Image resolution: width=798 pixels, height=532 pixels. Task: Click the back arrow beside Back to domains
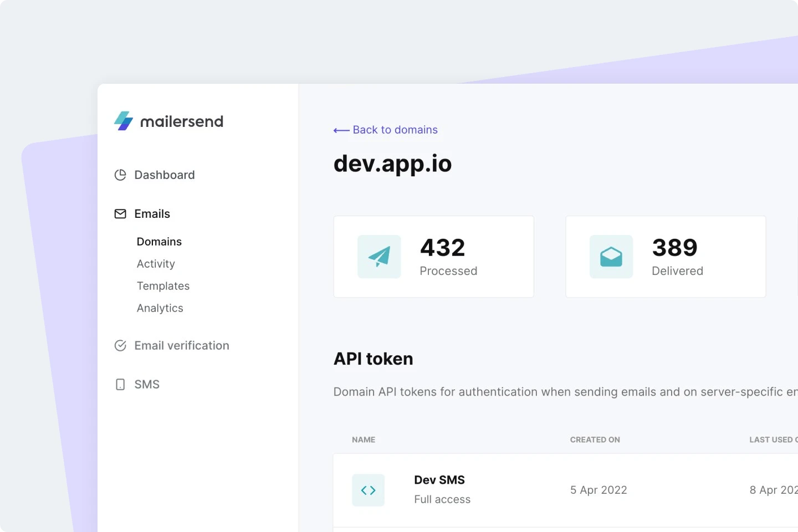click(x=341, y=130)
